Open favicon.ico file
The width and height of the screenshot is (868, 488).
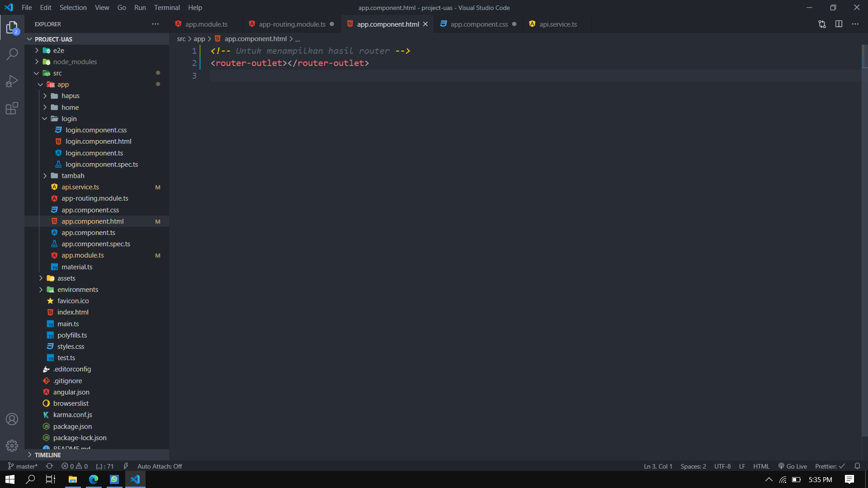coord(97,301)
